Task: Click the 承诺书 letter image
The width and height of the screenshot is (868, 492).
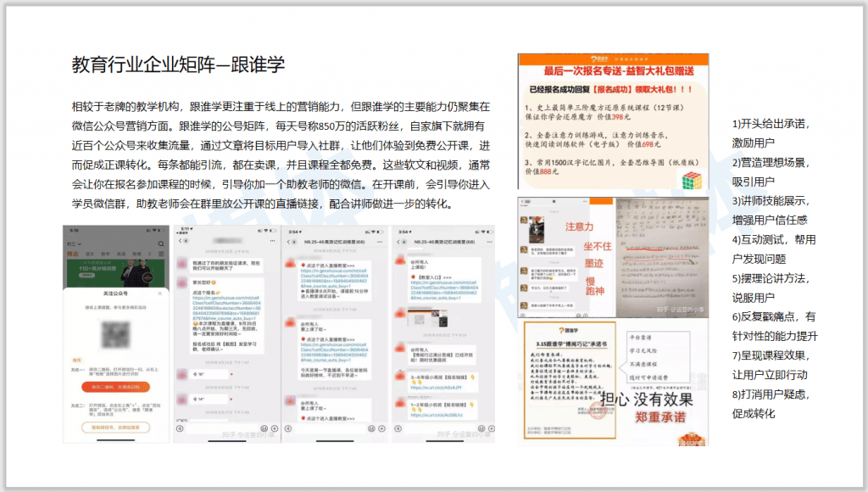Action: [x=570, y=380]
